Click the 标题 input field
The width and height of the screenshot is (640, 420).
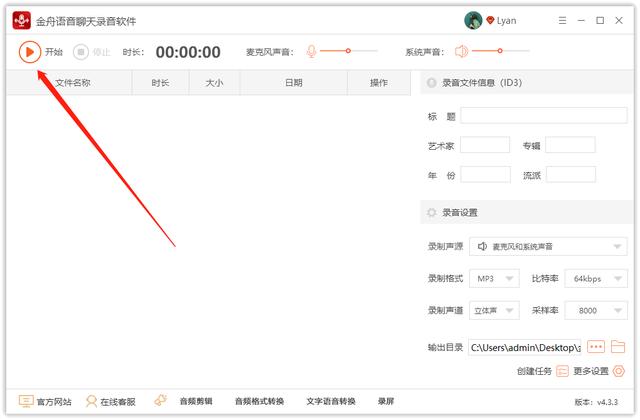click(x=544, y=116)
